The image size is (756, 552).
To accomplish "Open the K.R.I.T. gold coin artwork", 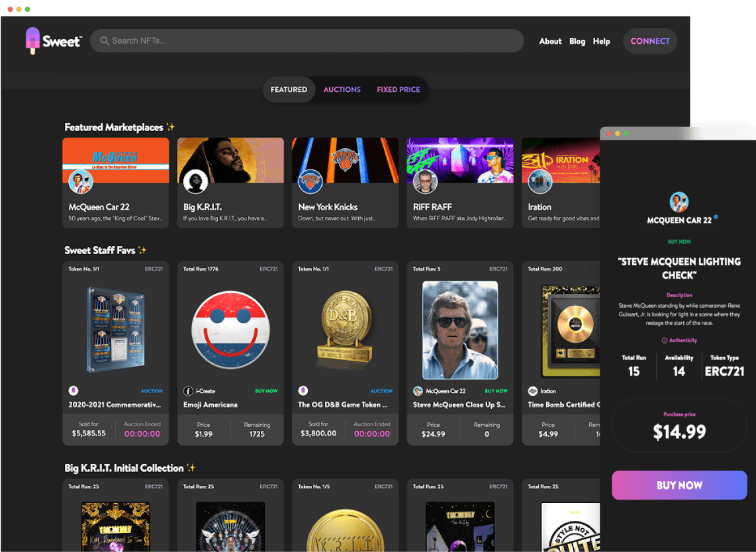I will pos(345,530).
